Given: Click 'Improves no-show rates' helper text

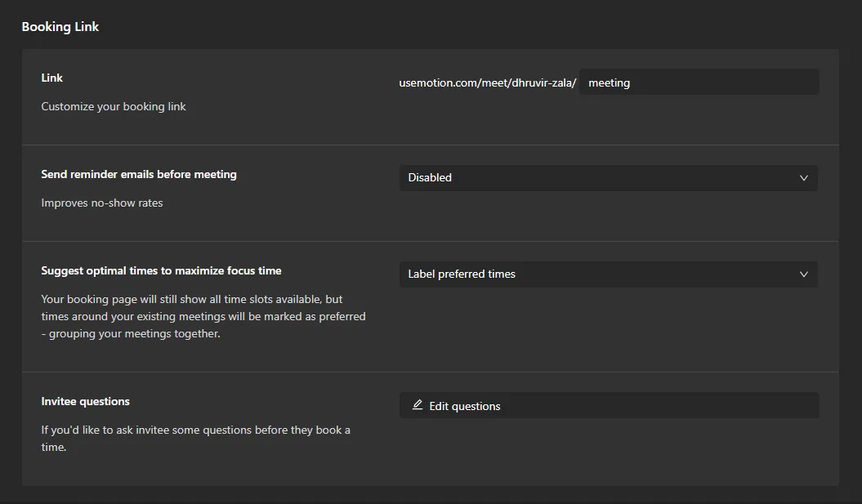Looking at the screenshot, I should point(101,203).
